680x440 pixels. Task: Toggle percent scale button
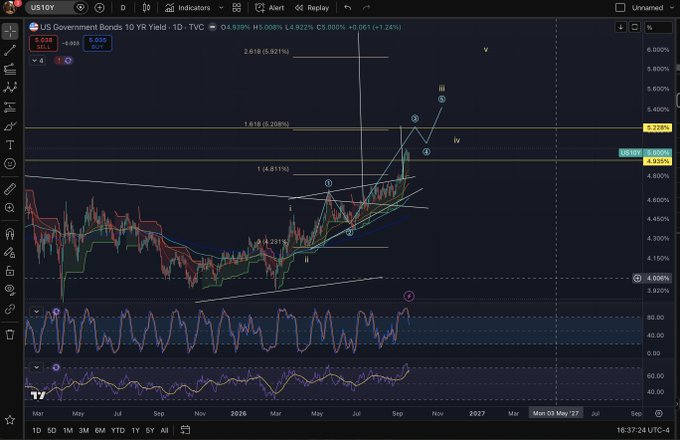[658, 27]
